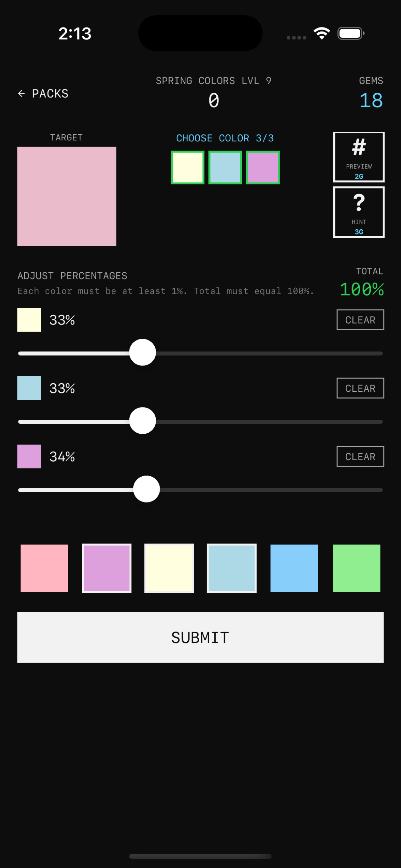Clear the lavender color selection
This screenshot has height=868, width=401.
point(360,456)
